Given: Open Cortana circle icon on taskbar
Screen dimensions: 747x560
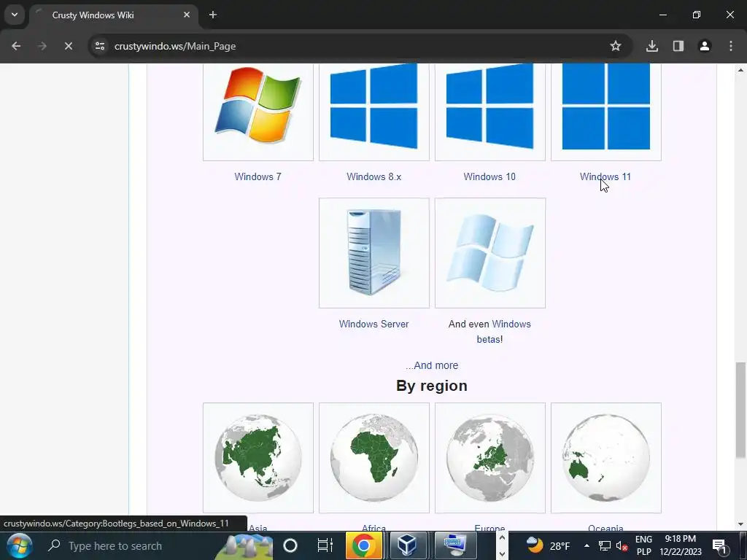Looking at the screenshot, I should pyautogui.click(x=290, y=545).
